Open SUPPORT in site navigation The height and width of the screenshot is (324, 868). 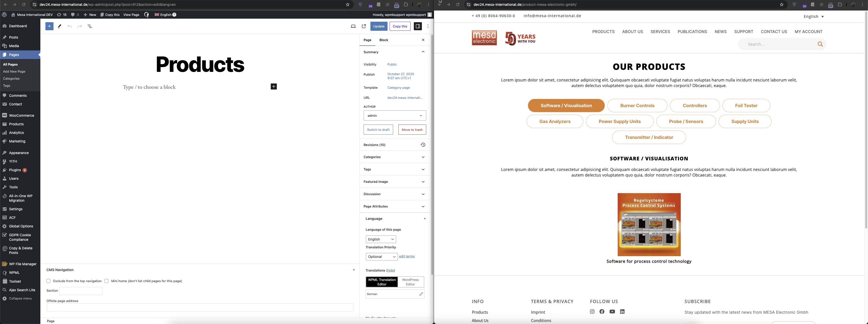[x=744, y=32]
